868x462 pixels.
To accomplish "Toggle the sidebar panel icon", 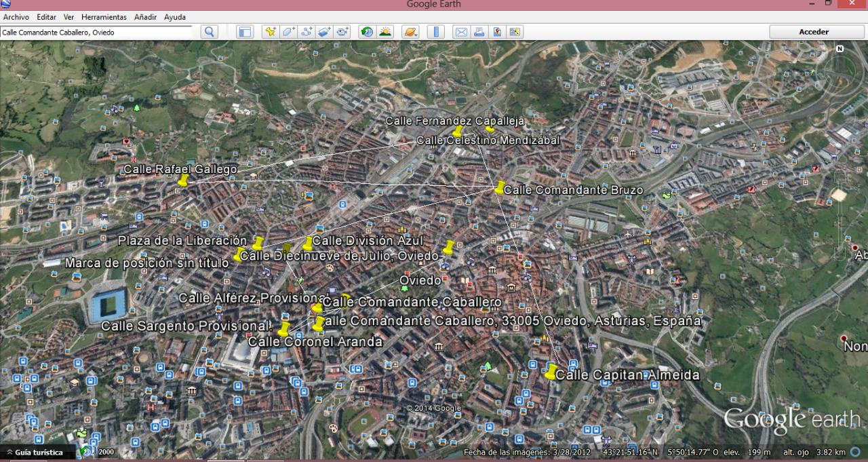I will [245, 32].
